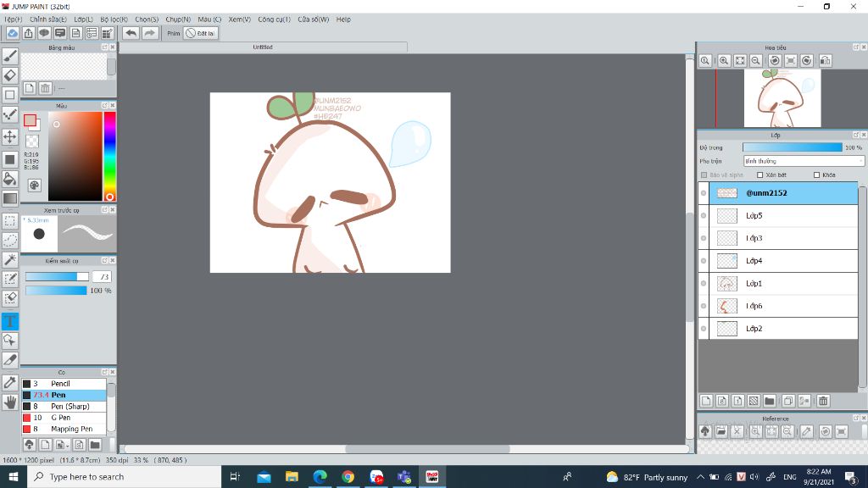868x488 pixels.
Task: Adjust the brush size slider
Action: point(57,277)
